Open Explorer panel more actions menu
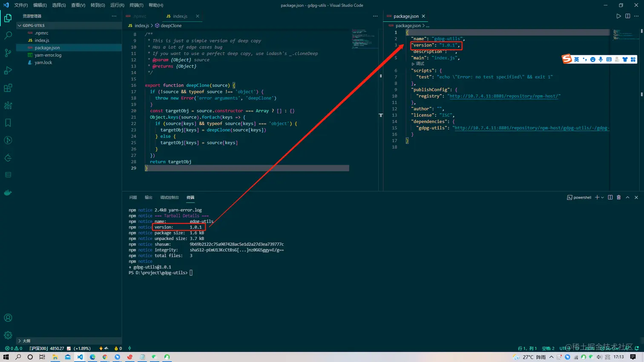The image size is (644, 362). (114, 16)
